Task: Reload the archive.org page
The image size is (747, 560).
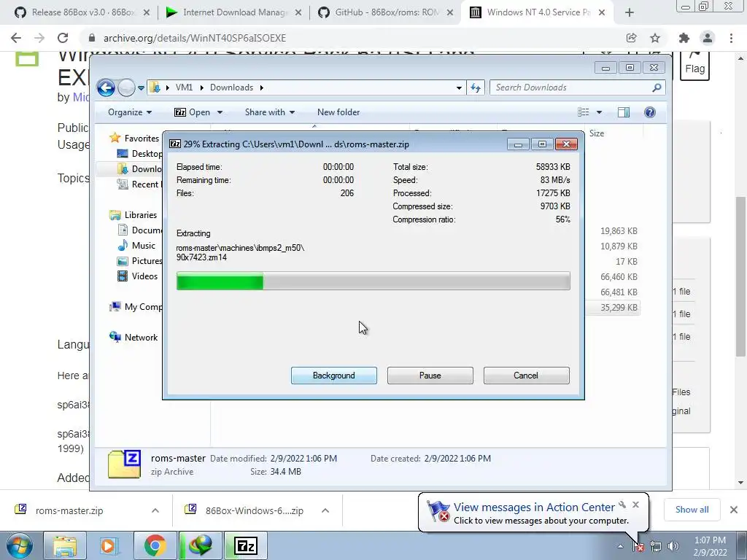Action: [x=63, y=38]
